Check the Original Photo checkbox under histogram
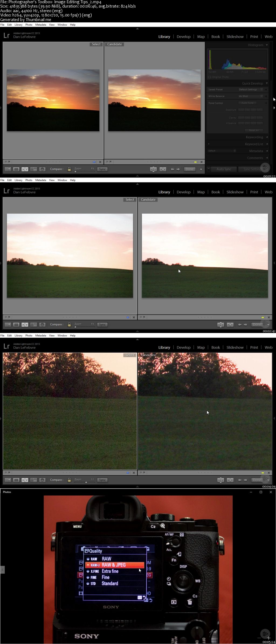 coord(209,77)
